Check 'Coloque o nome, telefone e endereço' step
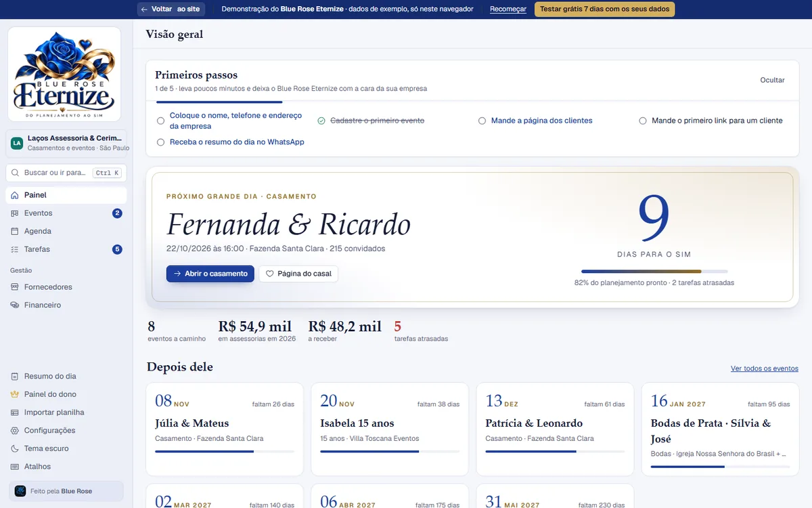 (x=160, y=121)
